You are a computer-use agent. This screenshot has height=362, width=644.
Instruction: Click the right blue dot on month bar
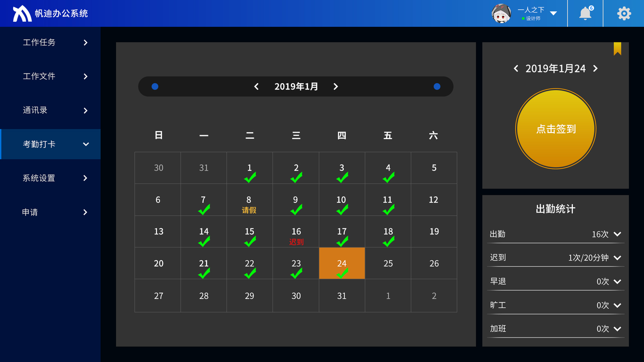click(437, 87)
